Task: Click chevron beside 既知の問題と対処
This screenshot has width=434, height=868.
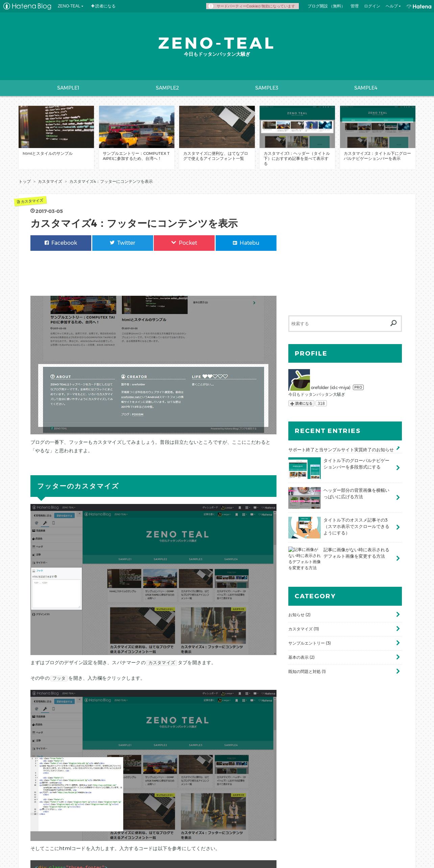Action: [398, 671]
